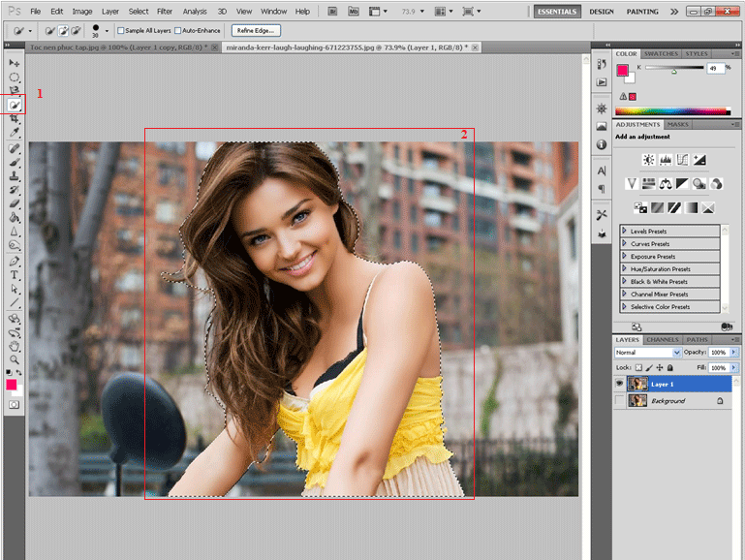Enable the Auto-Enhance checkbox
This screenshot has width=745, height=560.
coord(177,31)
